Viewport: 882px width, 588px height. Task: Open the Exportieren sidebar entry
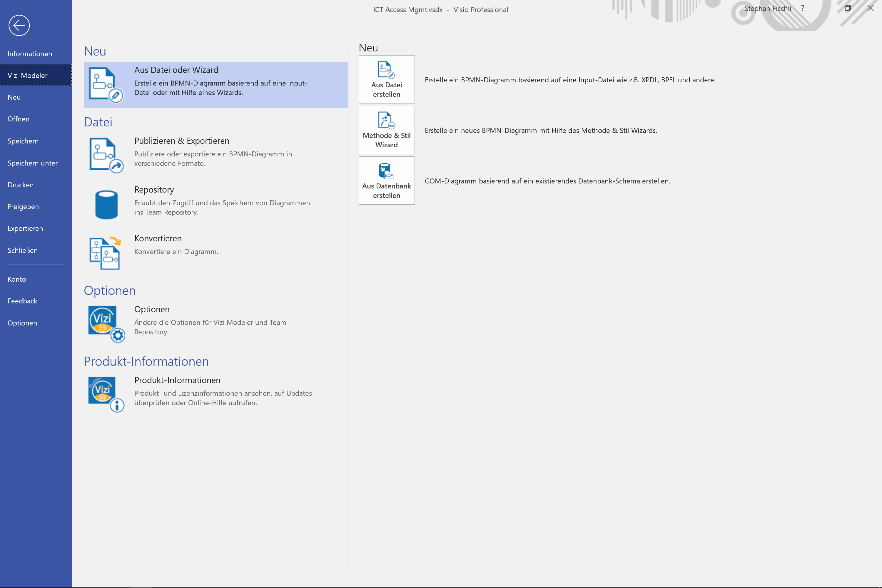[x=36, y=228]
